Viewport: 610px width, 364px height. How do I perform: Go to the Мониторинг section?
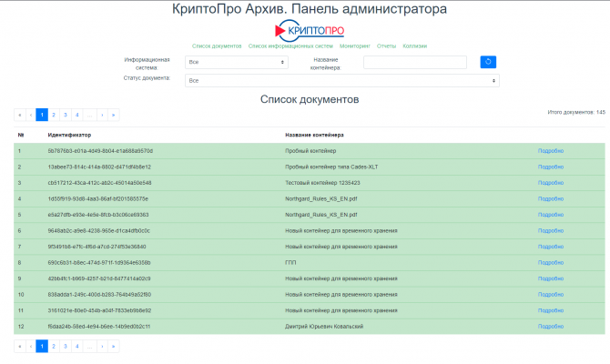coord(355,45)
